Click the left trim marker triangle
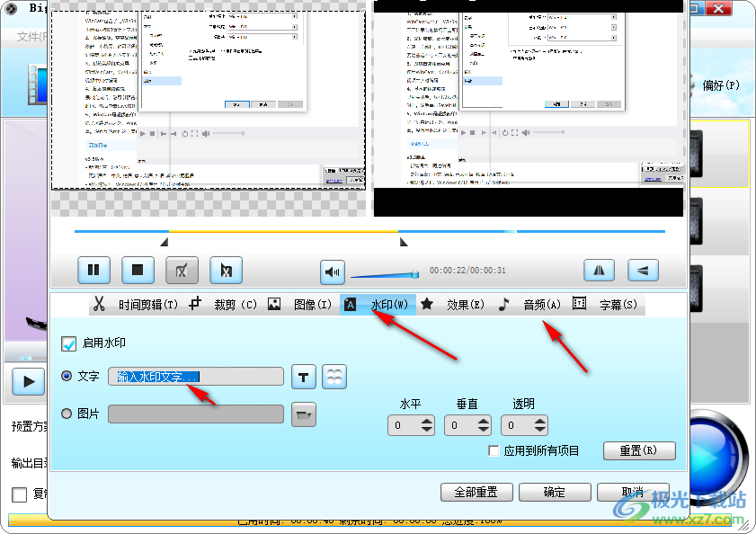This screenshot has height=534, width=756. (x=165, y=242)
